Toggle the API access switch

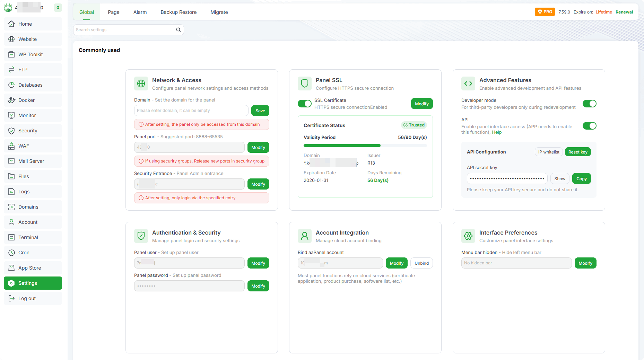click(x=589, y=126)
